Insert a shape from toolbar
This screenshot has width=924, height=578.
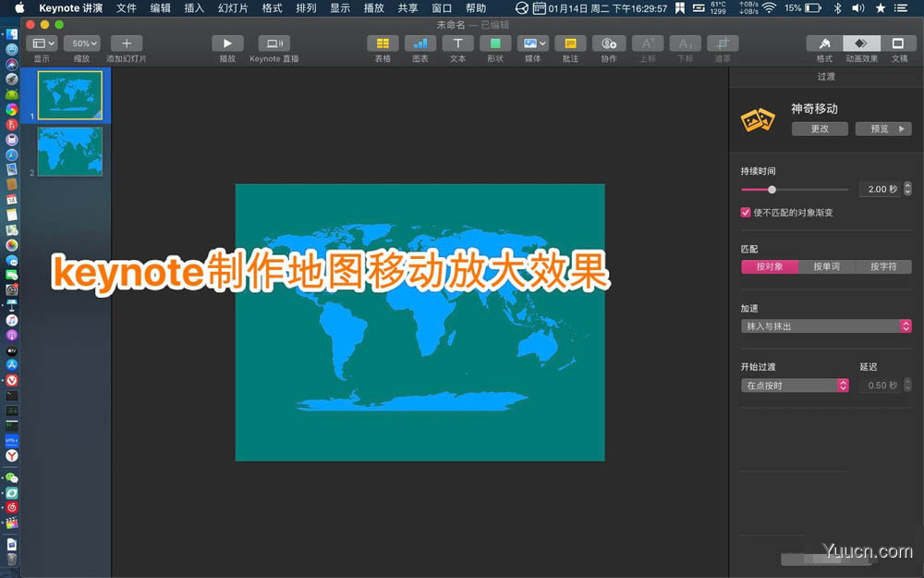[x=495, y=43]
